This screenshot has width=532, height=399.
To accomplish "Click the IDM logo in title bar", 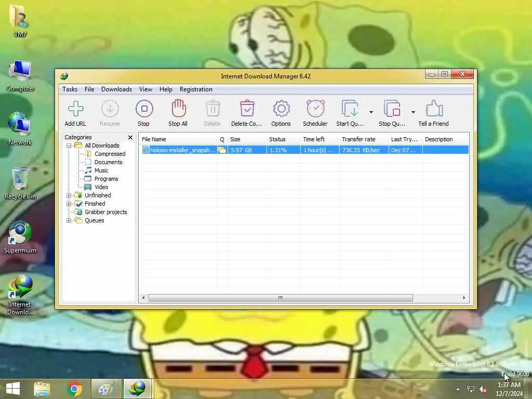I will (x=64, y=76).
